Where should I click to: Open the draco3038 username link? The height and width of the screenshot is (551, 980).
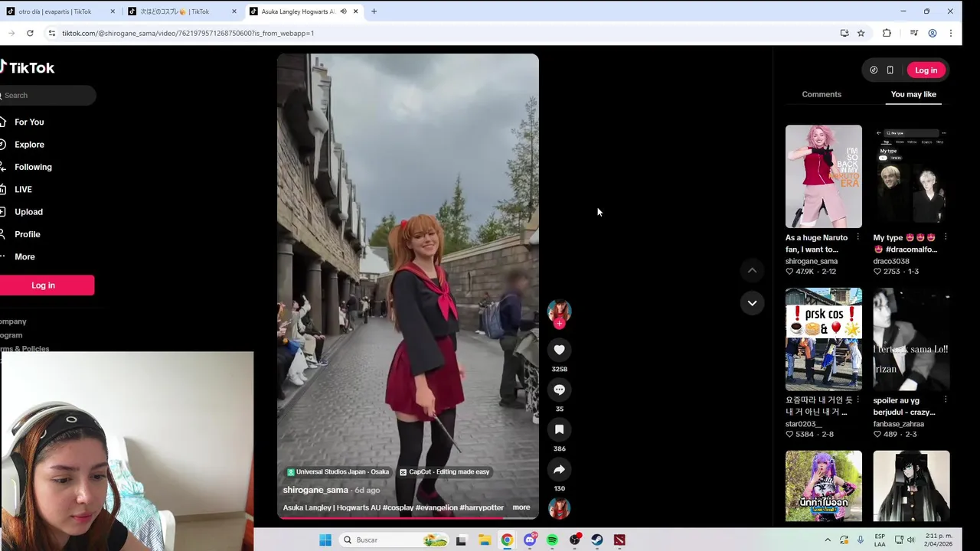pos(891,261)
